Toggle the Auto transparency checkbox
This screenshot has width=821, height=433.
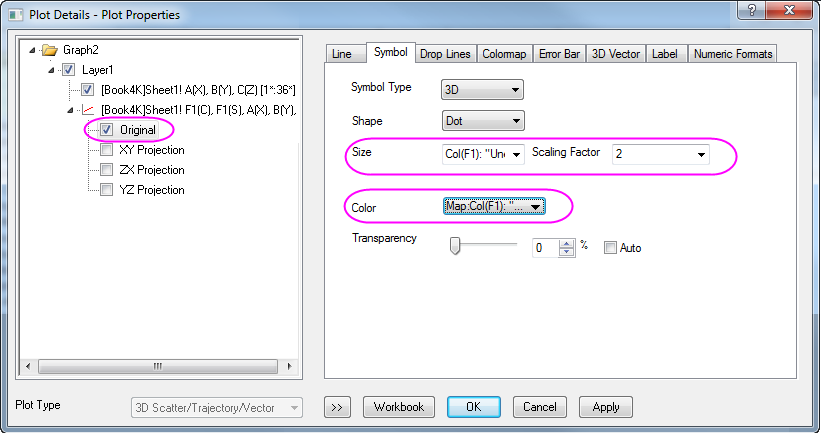610,247
